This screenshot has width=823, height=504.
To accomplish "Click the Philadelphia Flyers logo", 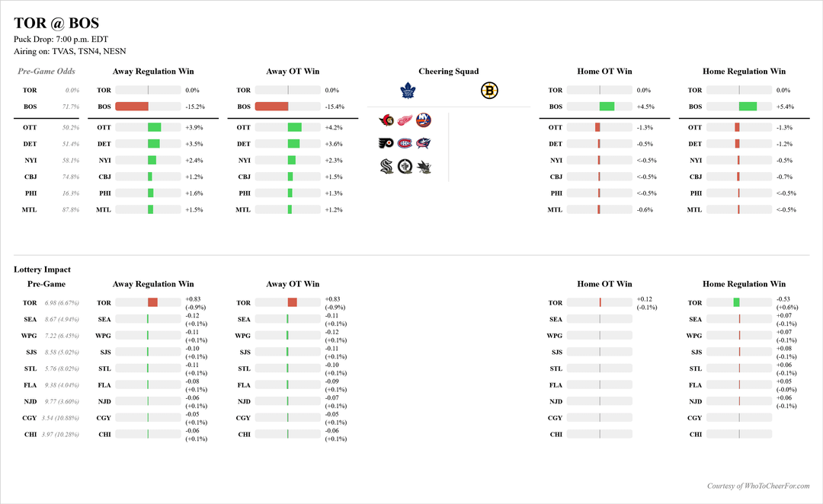I will 386,142.
